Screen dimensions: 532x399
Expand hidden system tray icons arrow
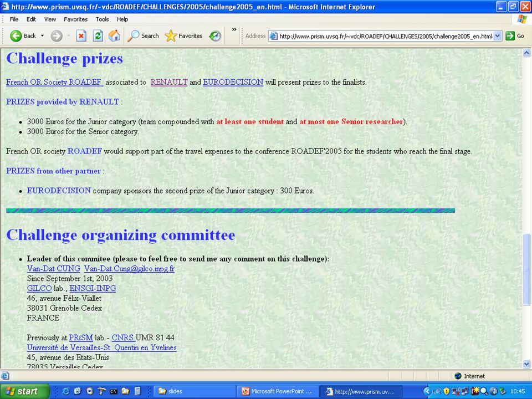(427, 392)
